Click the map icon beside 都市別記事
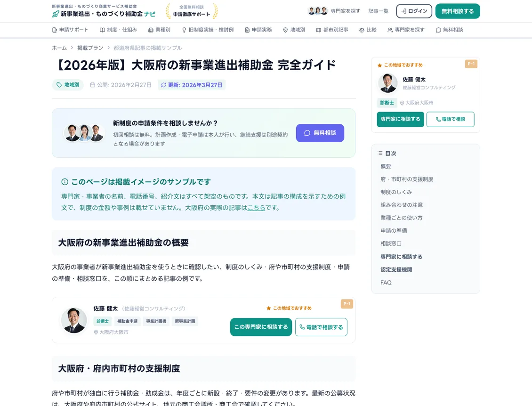The width and height of the screenshot is (532, 406). [318, 30]
